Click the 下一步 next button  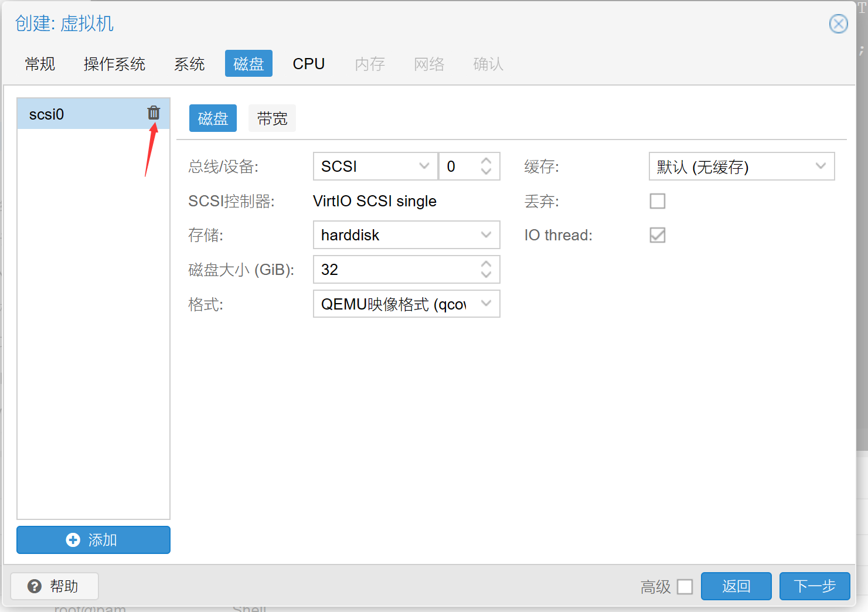[x=814, y=586]
